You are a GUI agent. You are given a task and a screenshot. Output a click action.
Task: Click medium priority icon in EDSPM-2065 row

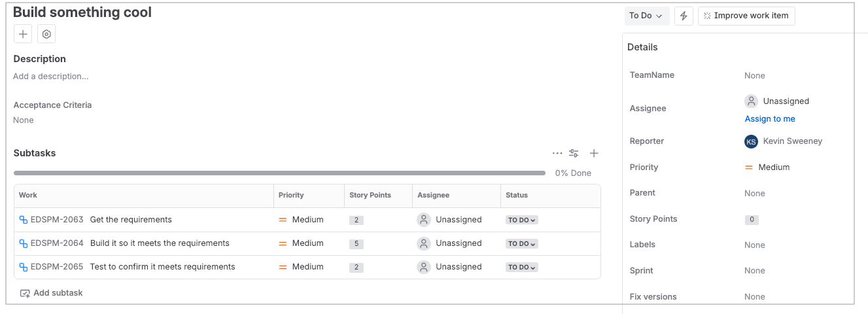pyautogui.click(x=283, y=267)
